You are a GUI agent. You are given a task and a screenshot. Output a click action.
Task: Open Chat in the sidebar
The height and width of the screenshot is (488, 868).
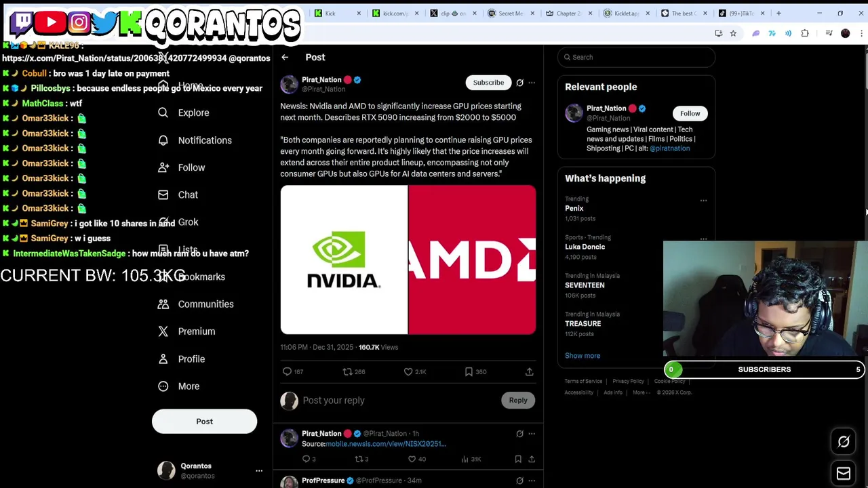pos(178,195)
